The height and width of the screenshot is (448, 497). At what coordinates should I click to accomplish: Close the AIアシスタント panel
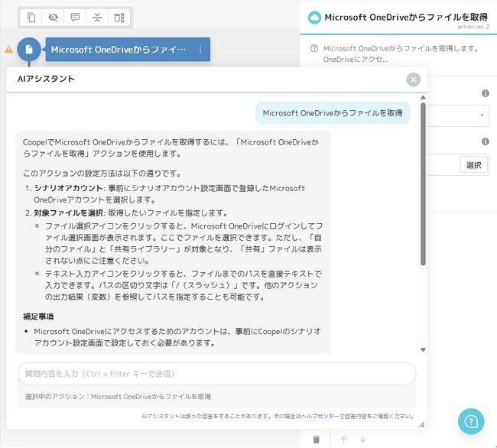[x=414, y=80]
